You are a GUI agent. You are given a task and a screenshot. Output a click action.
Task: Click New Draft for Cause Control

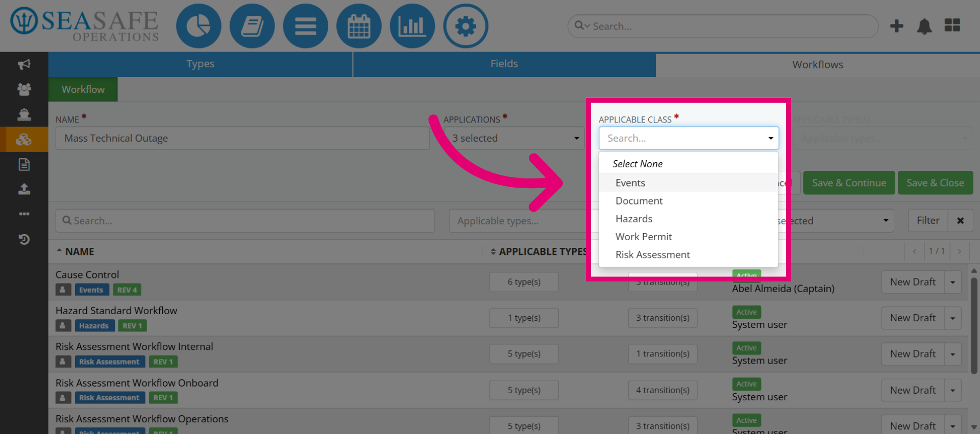click(x=913, y=282)
